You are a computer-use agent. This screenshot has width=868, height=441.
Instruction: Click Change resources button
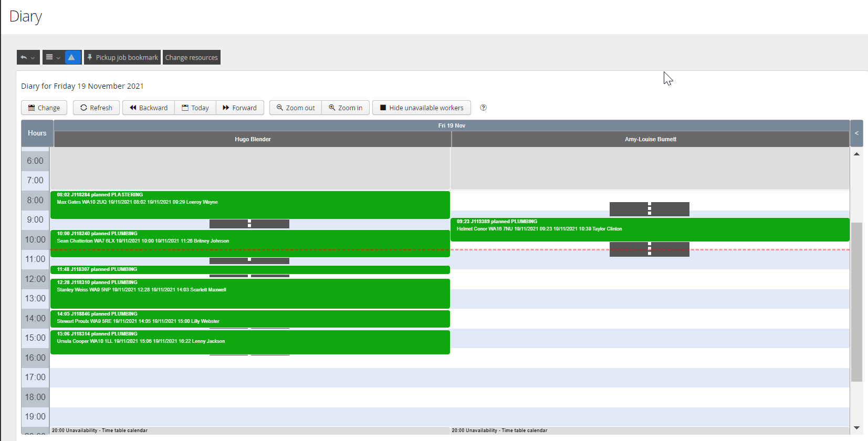coord(192,57)
